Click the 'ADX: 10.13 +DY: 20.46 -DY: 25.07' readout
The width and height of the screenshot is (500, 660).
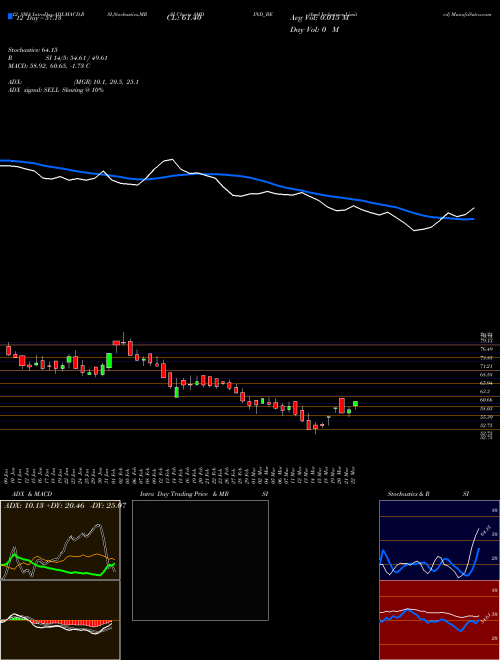65,505
